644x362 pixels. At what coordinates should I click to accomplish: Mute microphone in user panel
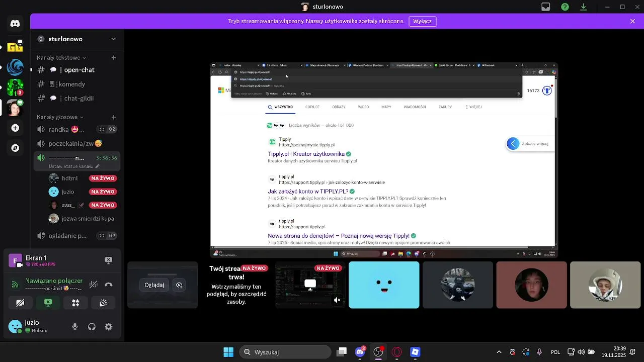[x=75, y=327]
